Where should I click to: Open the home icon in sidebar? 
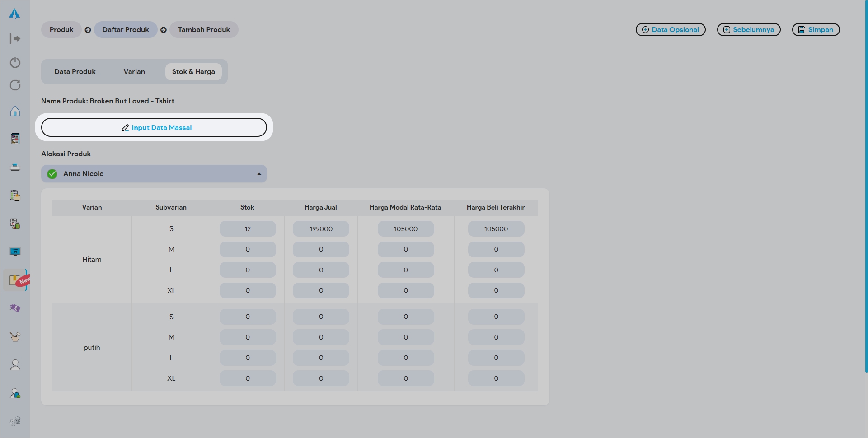point(15,111)
